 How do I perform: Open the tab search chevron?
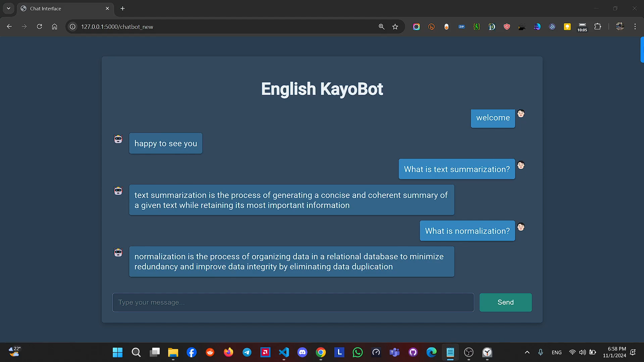[8, 8]
